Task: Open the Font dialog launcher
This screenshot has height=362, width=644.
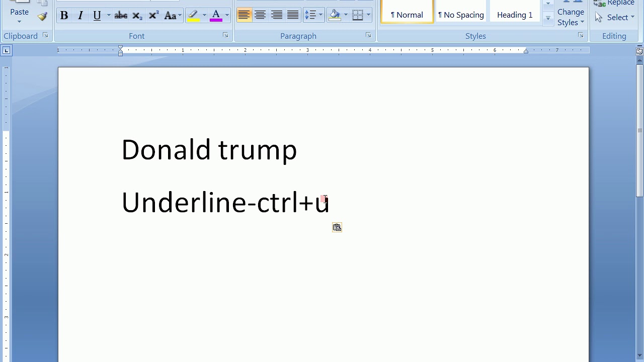Action: tap(225, 35)
